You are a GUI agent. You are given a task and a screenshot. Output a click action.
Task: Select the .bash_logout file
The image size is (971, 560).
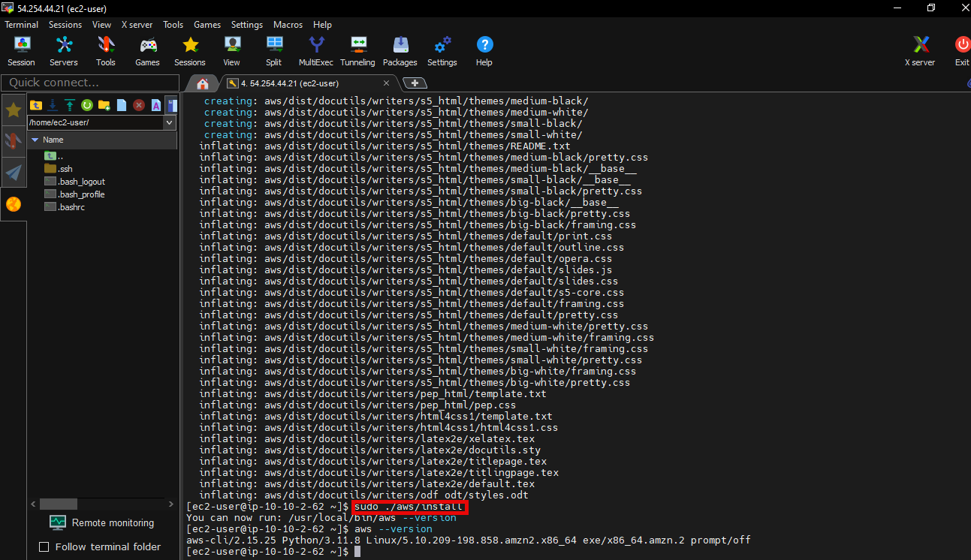tap(75, 182)
